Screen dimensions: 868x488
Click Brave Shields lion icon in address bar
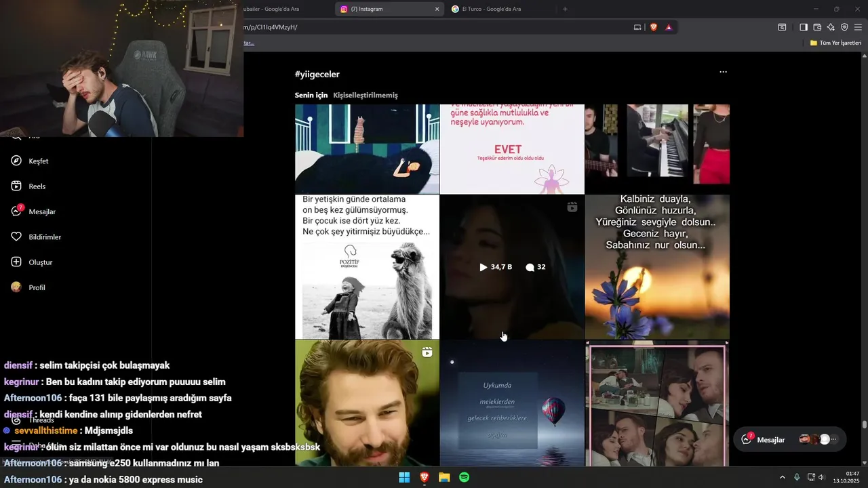(x=654, y=27)
